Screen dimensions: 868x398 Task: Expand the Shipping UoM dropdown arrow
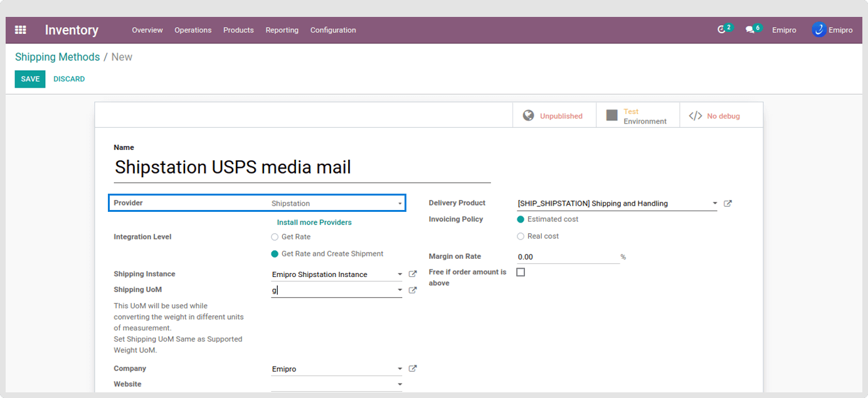click(400, 290)
